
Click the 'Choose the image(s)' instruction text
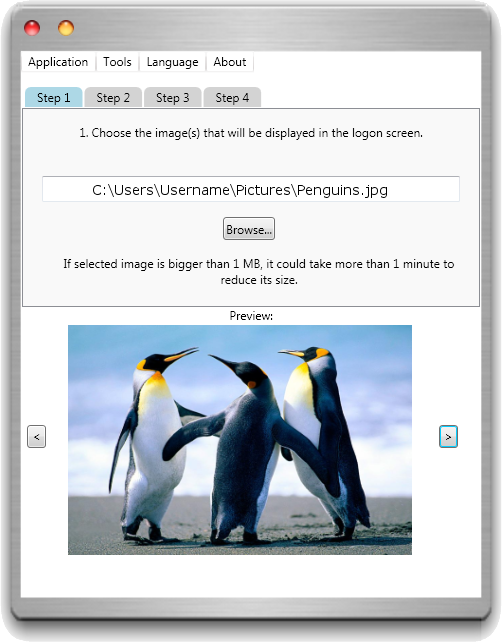(x=251, y=133)
